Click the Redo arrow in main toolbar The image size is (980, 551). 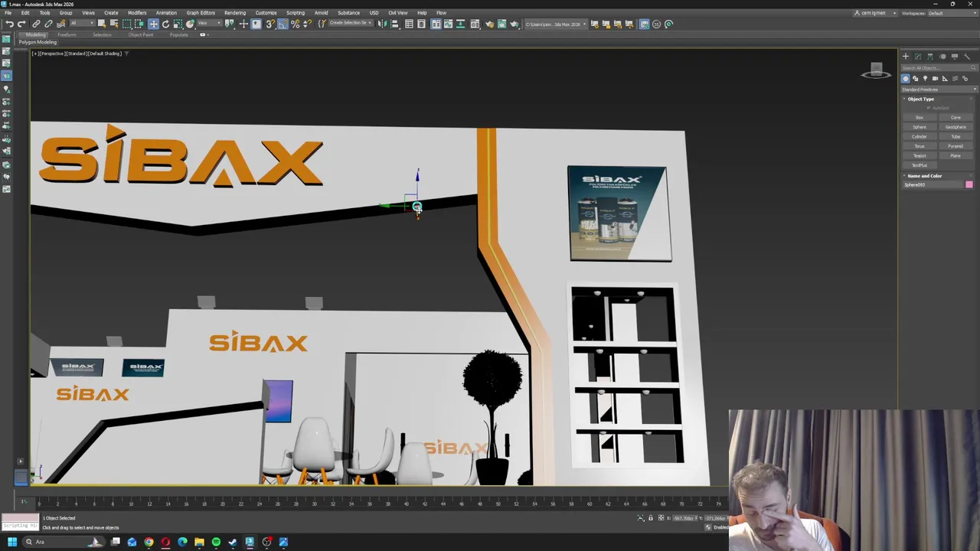pos(21,24)
